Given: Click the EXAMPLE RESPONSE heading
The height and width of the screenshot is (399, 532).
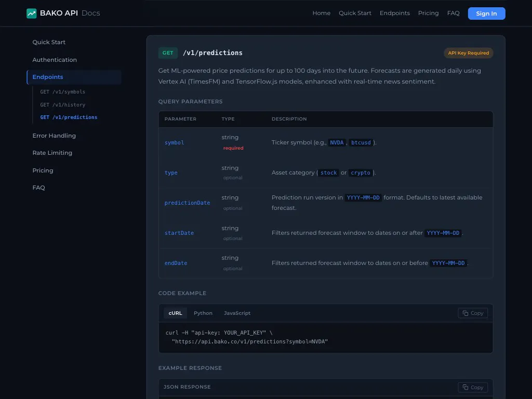Looking at the screenshot, I should coord(190,368).
